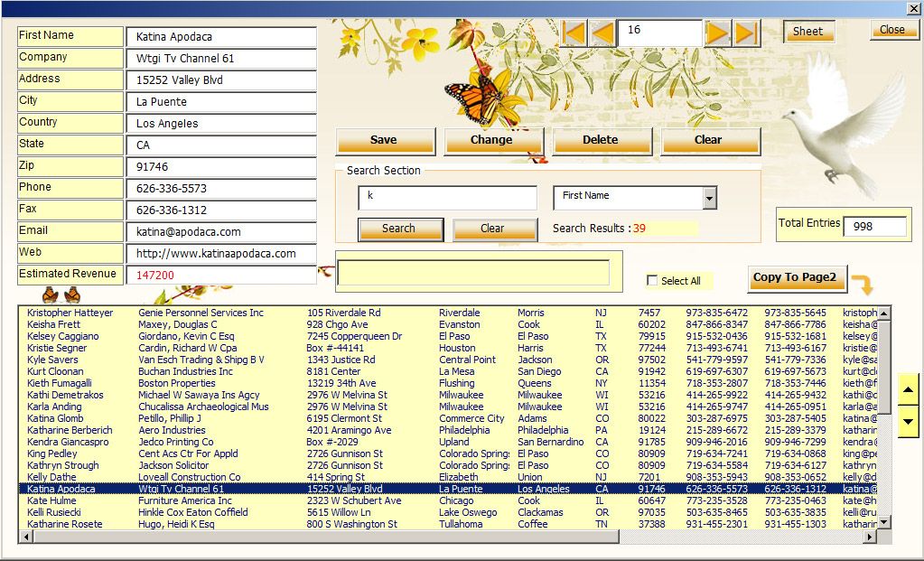Click the horizontal scrollbar thumb
Viewport: 924px width, 561px height.
pos(326,537)
